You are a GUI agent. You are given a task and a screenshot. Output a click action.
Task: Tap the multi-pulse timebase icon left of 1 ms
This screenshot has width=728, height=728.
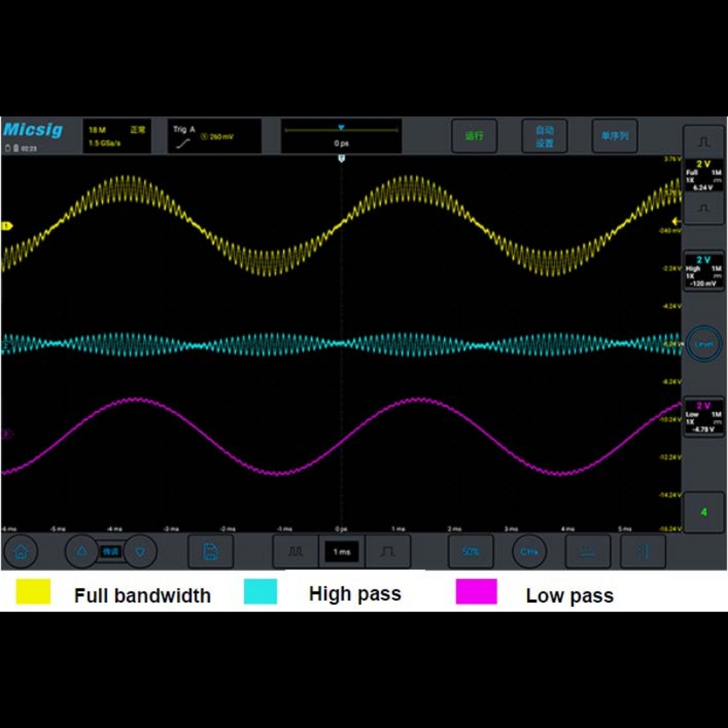tap(296, 552)
